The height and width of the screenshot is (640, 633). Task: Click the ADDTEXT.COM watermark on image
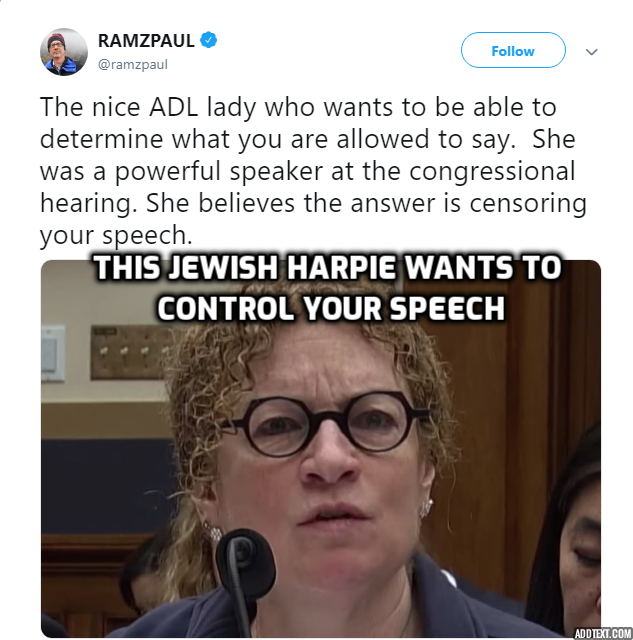click(603, 633)
